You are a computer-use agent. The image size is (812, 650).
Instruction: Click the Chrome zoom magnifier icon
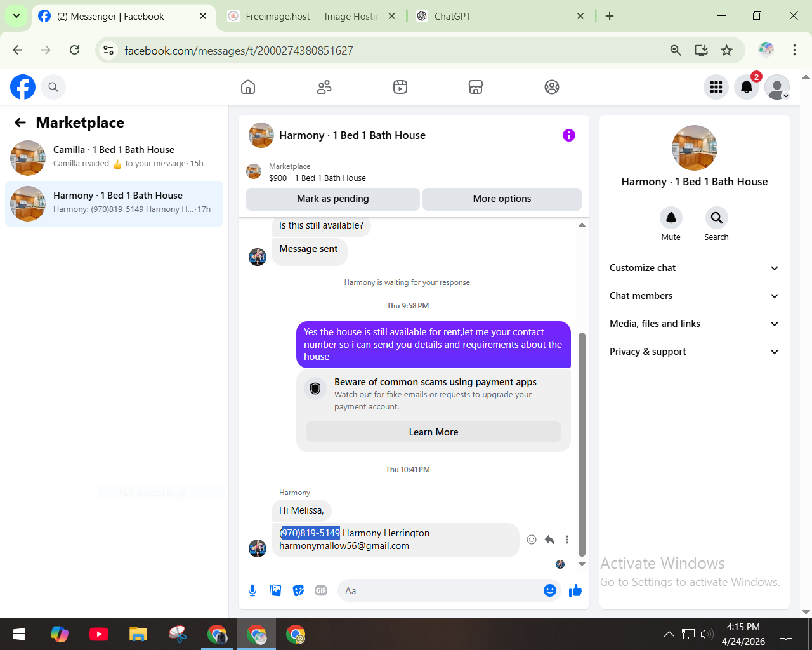click(676, 50)
